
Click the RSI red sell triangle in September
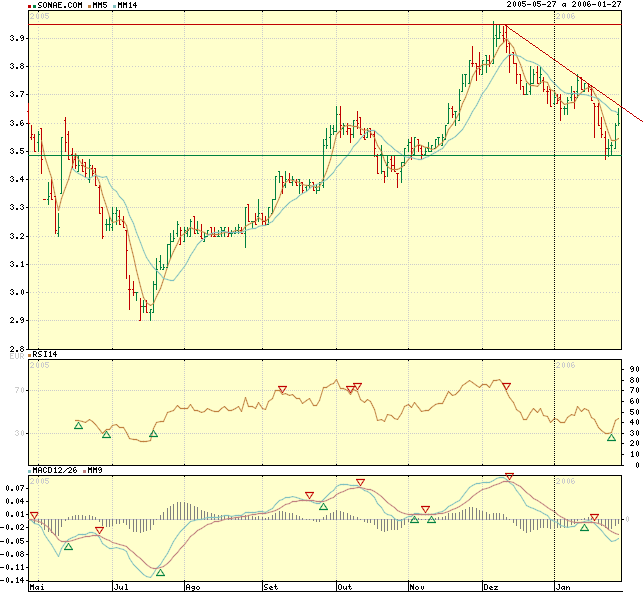click(282, 389)
